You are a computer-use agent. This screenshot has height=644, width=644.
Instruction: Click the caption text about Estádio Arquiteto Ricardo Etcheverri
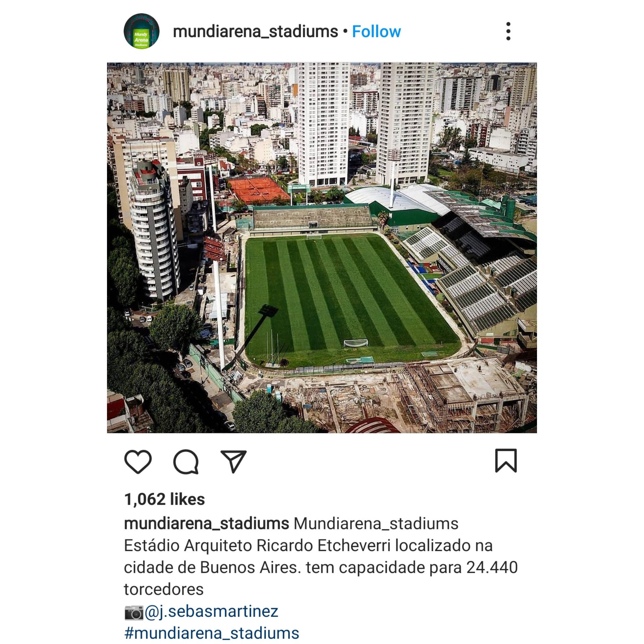coord(321,568)
